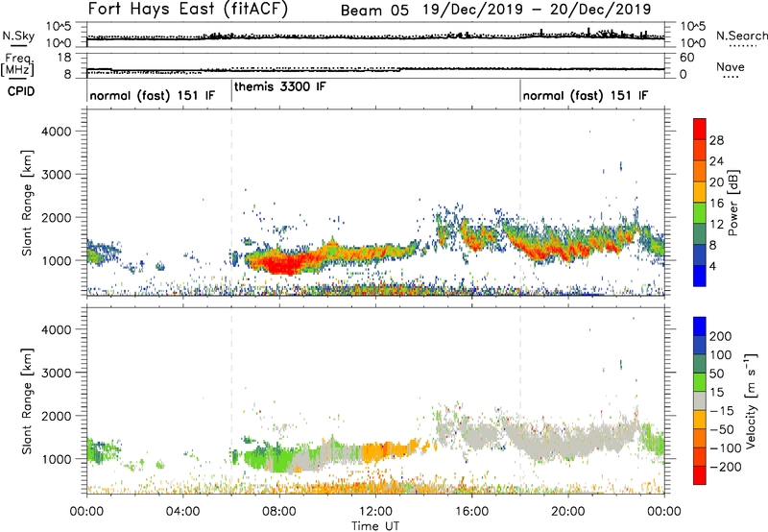Click the '04:00' time axis label

[182, 512]
